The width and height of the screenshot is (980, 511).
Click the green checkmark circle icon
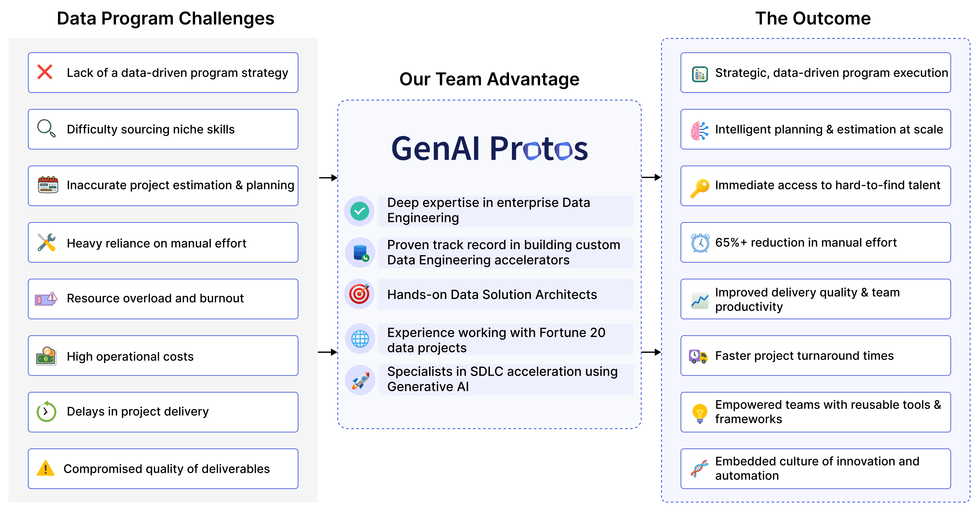coord(359,211)
